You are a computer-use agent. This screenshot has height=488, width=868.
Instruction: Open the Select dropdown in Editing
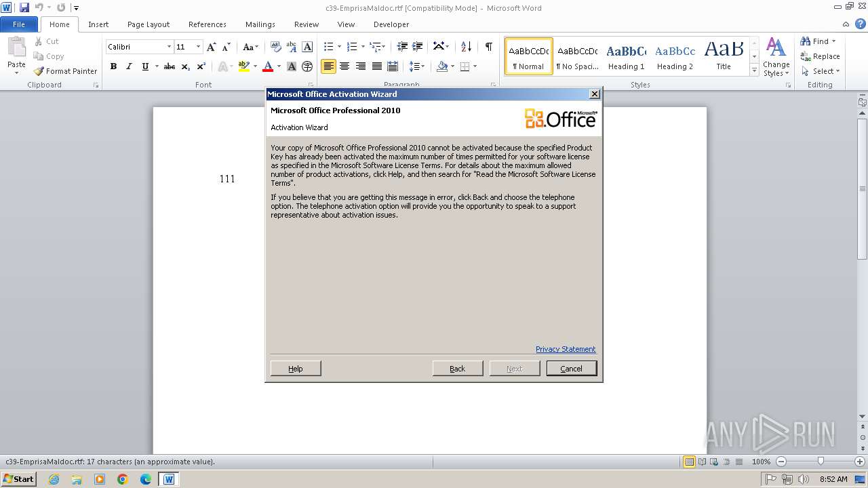[x=820, y=71]
